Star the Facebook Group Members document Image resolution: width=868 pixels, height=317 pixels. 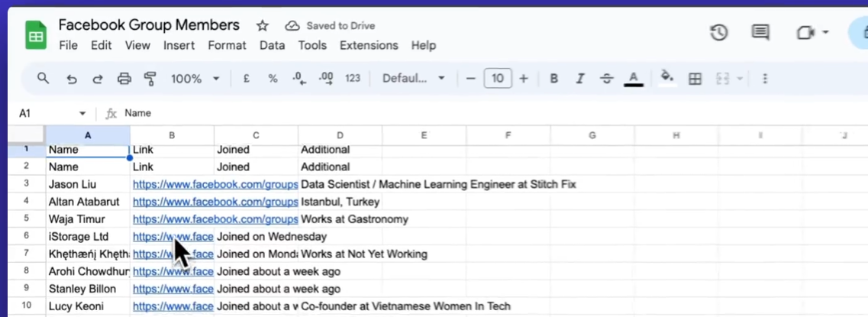(x=263, y=25)
